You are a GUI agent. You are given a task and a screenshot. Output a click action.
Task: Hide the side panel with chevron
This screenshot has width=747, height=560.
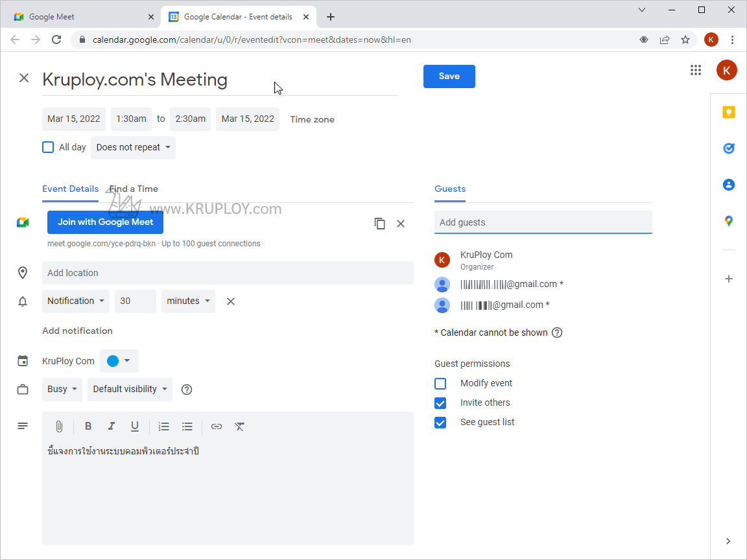[x=728, y=541]
